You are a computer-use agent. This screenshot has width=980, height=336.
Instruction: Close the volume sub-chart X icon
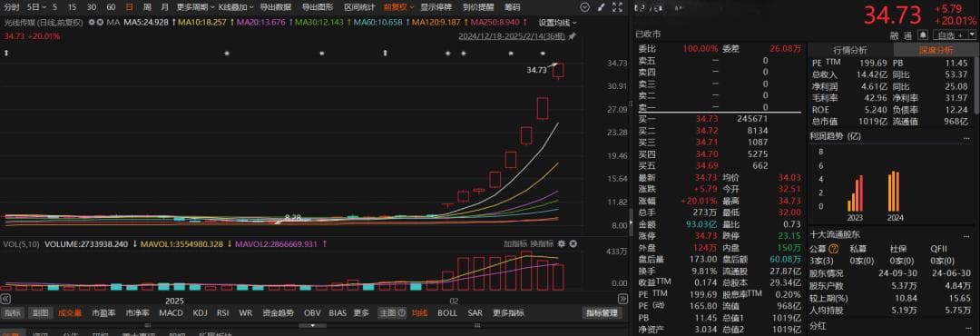pos(573,243)
